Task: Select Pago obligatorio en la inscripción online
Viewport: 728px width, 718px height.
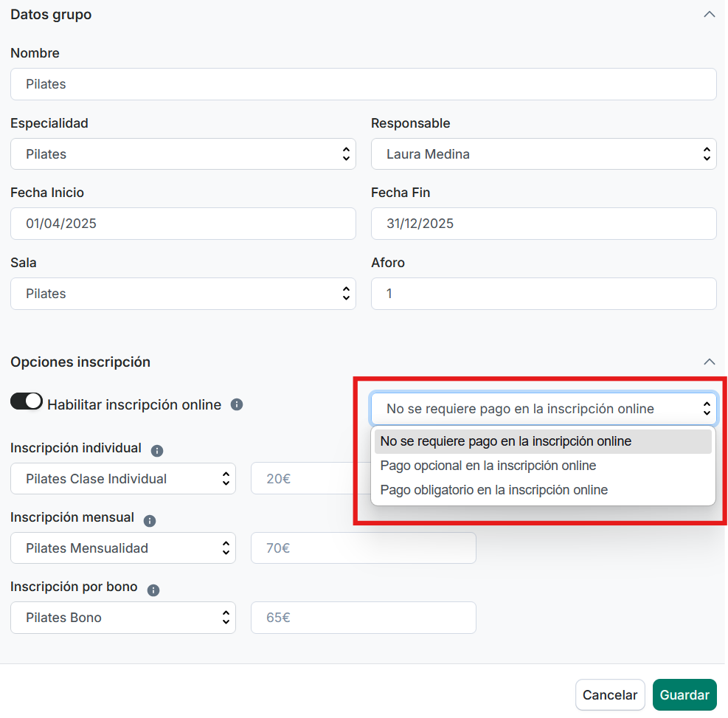Action: pos(493,490)
